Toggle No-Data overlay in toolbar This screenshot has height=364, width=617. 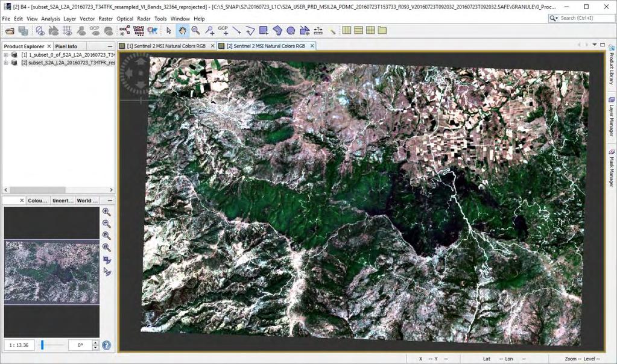[x=40, y=31]
